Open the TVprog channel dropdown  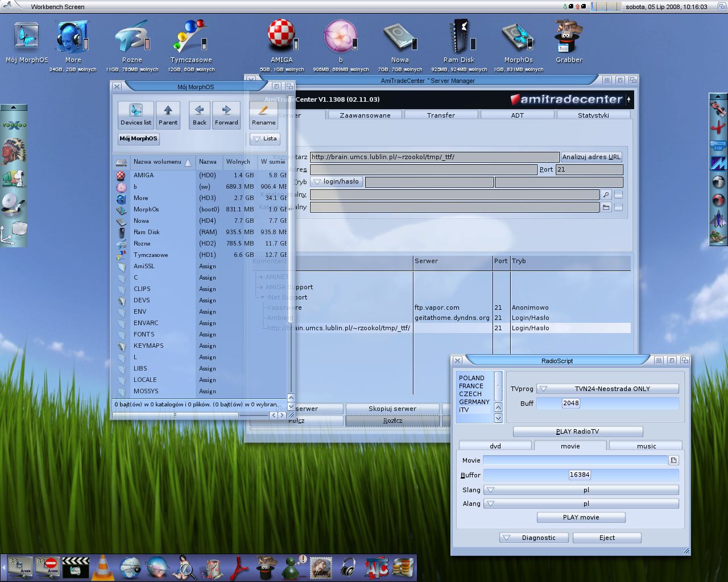click(x=607, y=389)
